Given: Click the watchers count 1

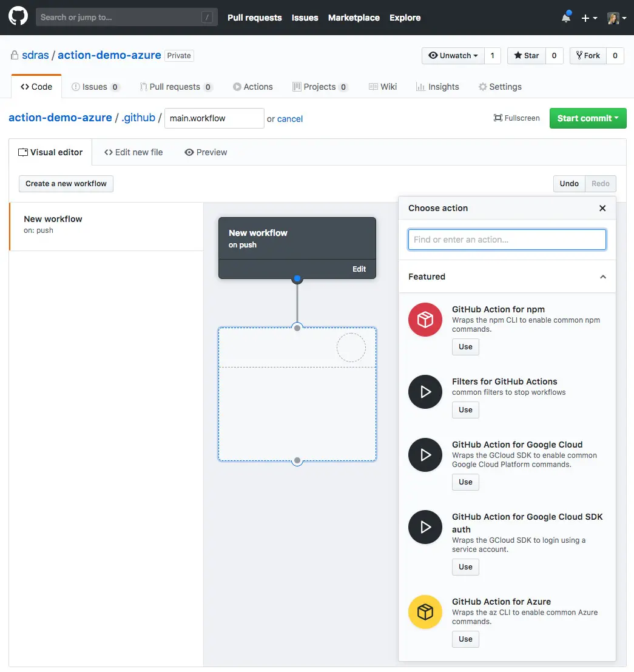Looking at the screenshot, I should [493, 55].
